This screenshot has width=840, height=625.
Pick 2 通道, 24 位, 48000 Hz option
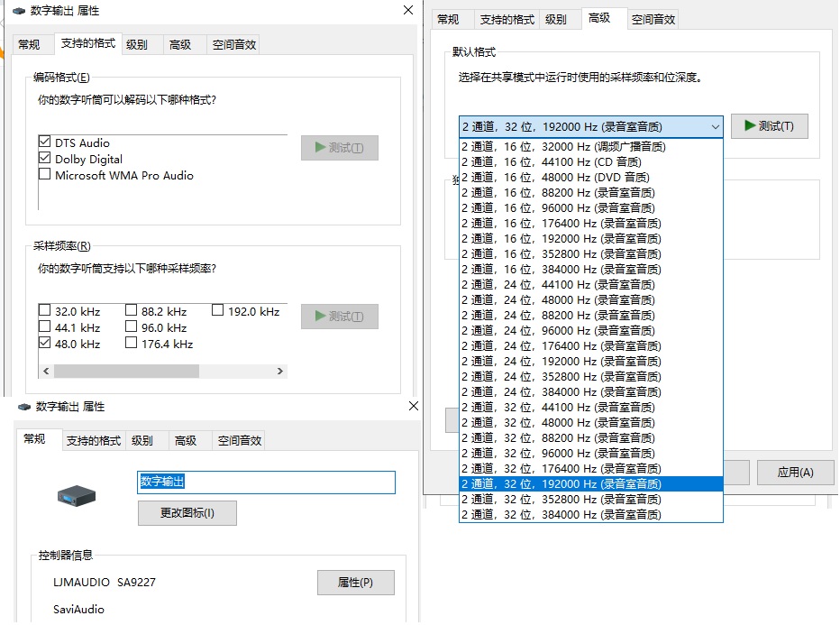click(591, 299)
